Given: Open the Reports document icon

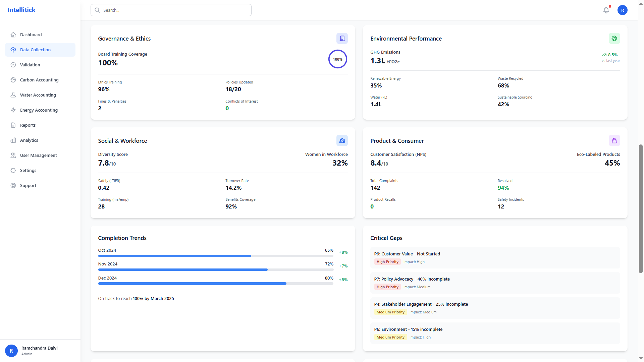Looking at the screenshot, I should (x=13, y=125).
